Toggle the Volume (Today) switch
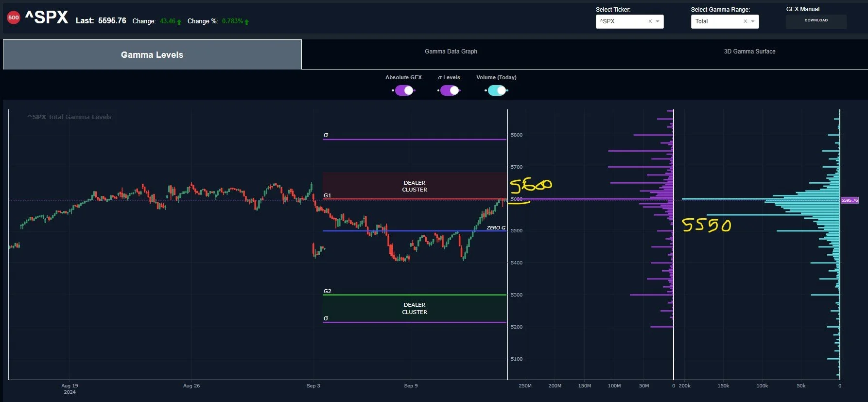The width and height of the screenshot is (868, 402). point(497,90)
